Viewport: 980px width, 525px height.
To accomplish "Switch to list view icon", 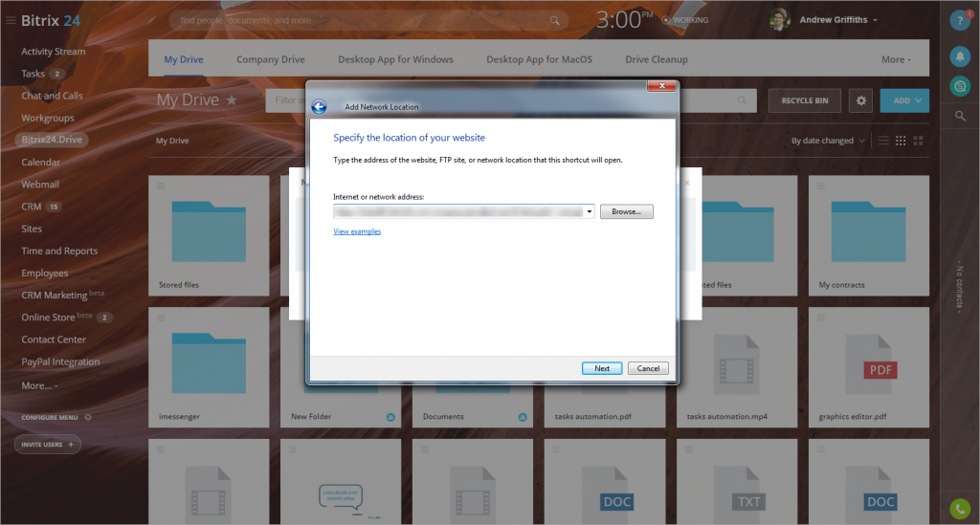I will (883, 141).
